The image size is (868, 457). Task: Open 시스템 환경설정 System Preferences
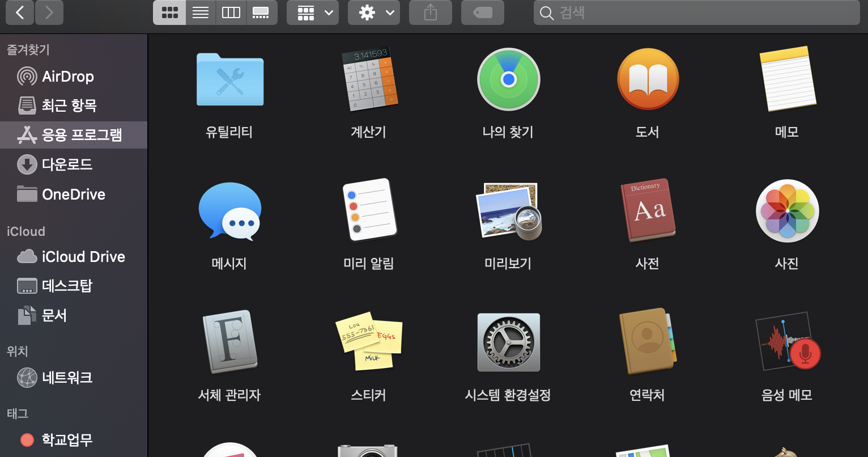point(508,342)
